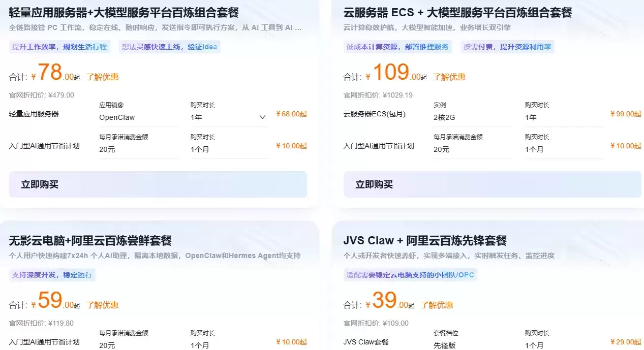The width and height of the screenshot is (644, 350).
Task: Click 立即购买 for 轻量应用服务器 package
Action: pos(158,184)
